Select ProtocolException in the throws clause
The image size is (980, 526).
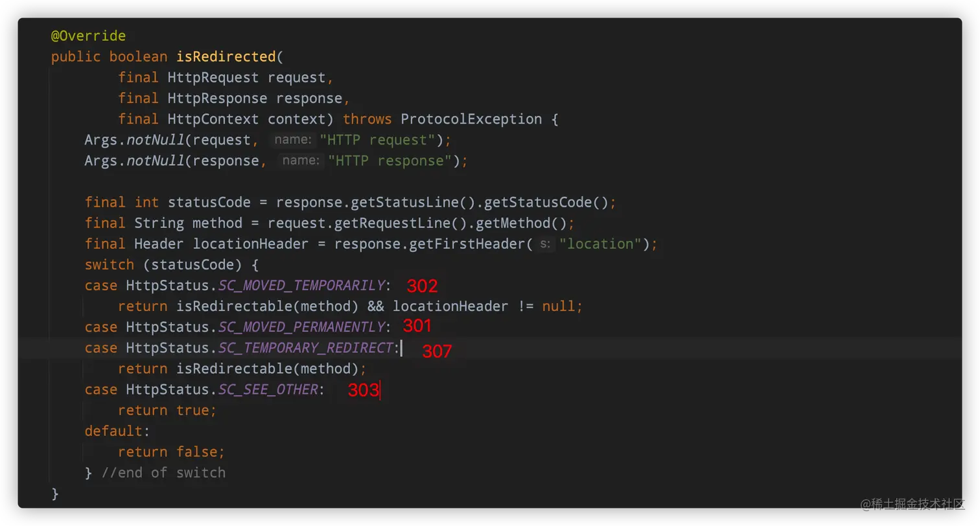(x=472, y=119)
